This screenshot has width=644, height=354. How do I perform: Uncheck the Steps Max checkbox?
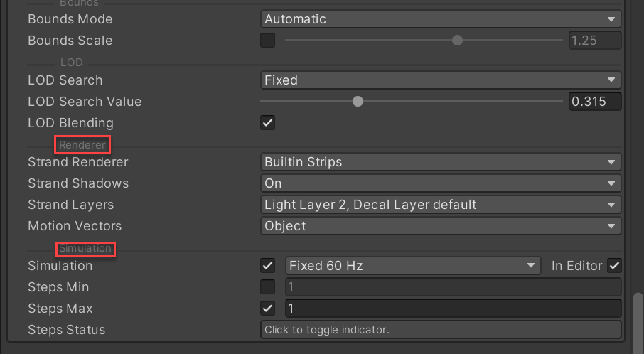(x=267, y=309)
